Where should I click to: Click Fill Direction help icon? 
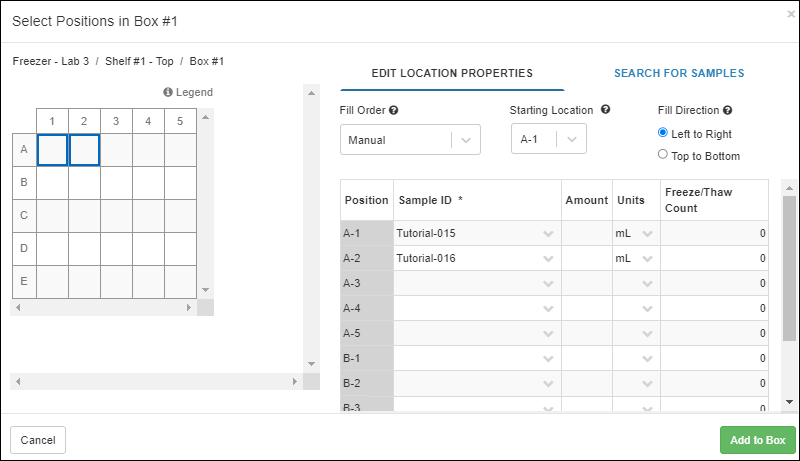[728, 111]
